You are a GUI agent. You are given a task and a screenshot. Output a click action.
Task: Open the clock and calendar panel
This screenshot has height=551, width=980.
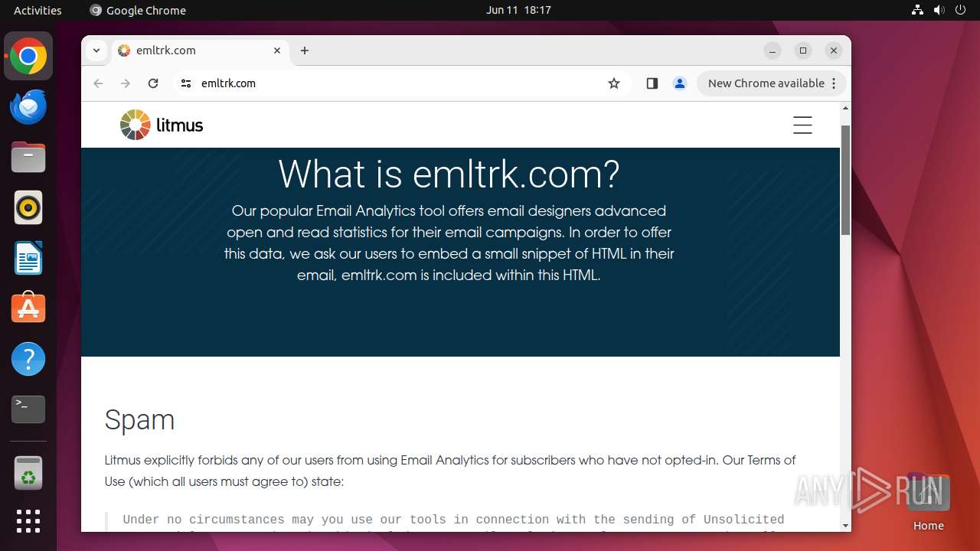(x=518, y=10)
